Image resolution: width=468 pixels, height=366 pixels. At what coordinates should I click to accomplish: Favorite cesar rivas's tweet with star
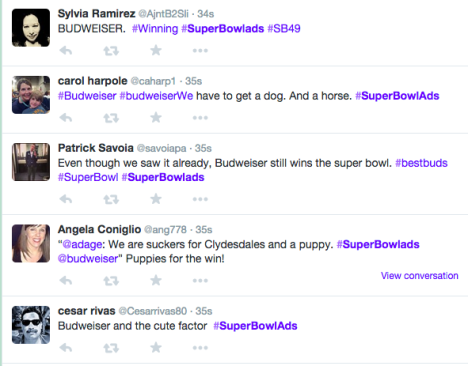tap(156, 348)
